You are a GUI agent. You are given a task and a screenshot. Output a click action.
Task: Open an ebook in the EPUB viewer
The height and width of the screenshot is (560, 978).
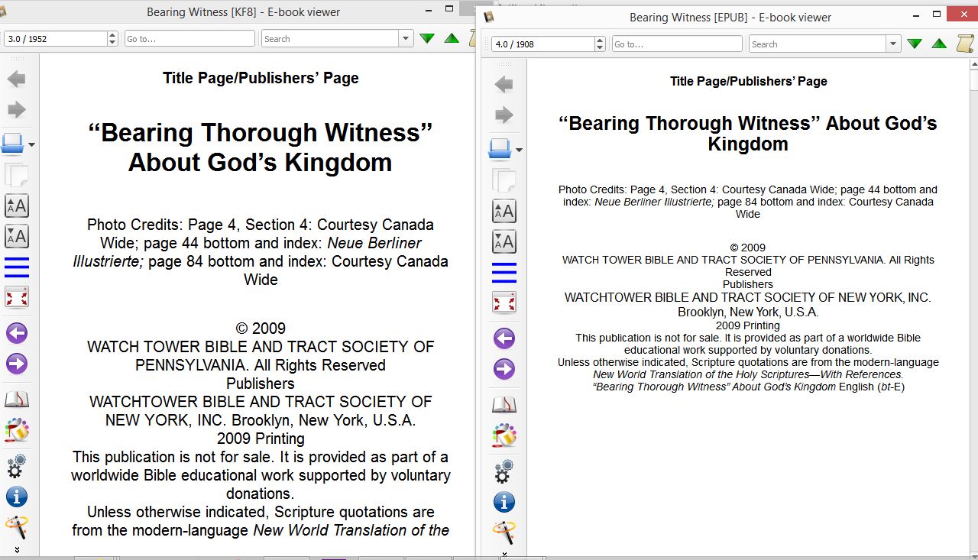tap(500, 150)
